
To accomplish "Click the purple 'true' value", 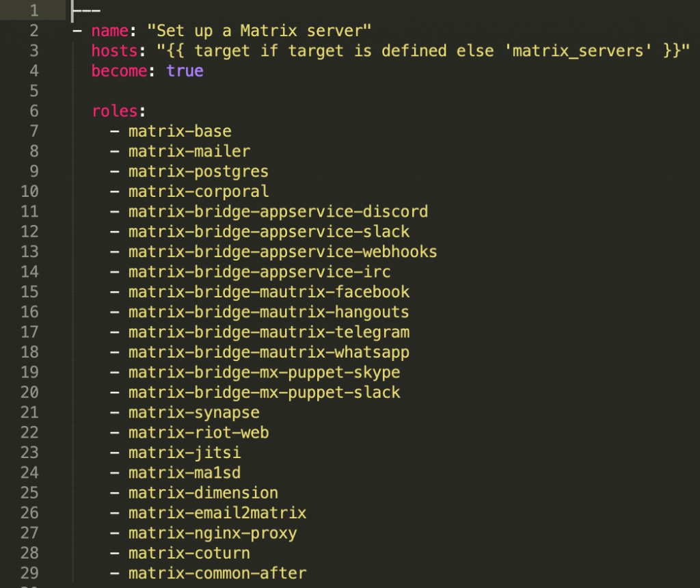I will [x=185, y=71].
